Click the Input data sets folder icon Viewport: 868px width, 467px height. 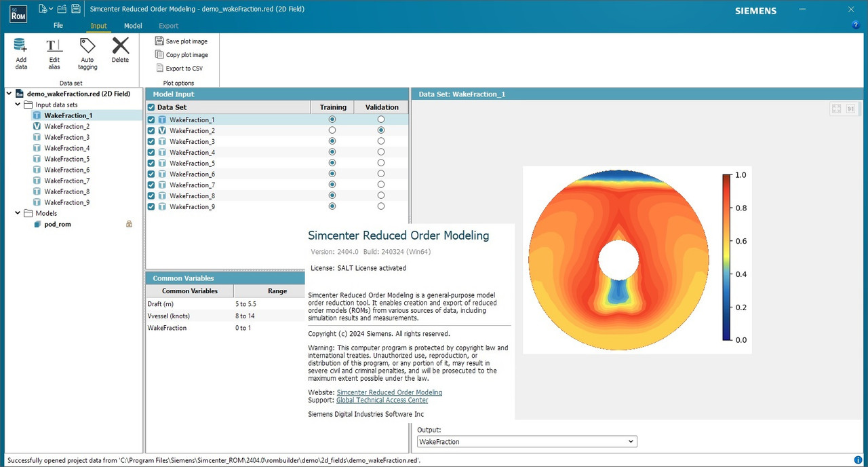click(x=28, y=105)
